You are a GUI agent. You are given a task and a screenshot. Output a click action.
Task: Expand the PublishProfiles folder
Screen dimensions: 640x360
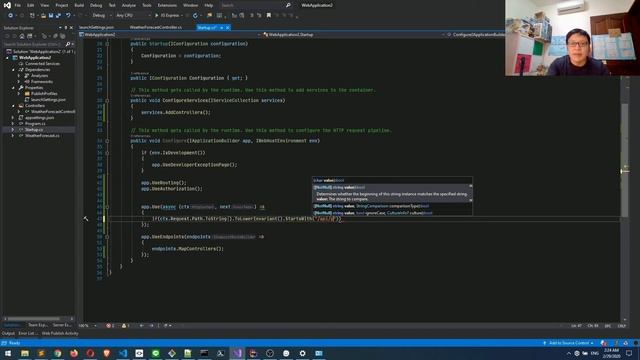pos(19,94)
